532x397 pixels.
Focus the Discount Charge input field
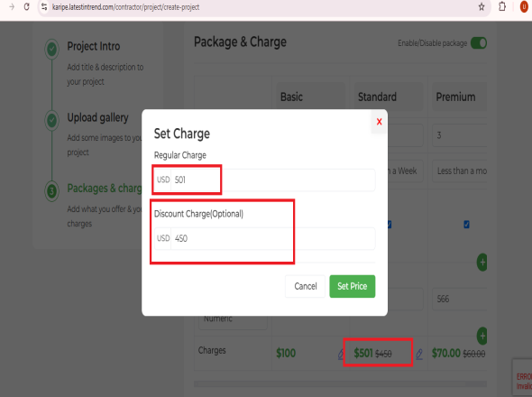point(264,238)
